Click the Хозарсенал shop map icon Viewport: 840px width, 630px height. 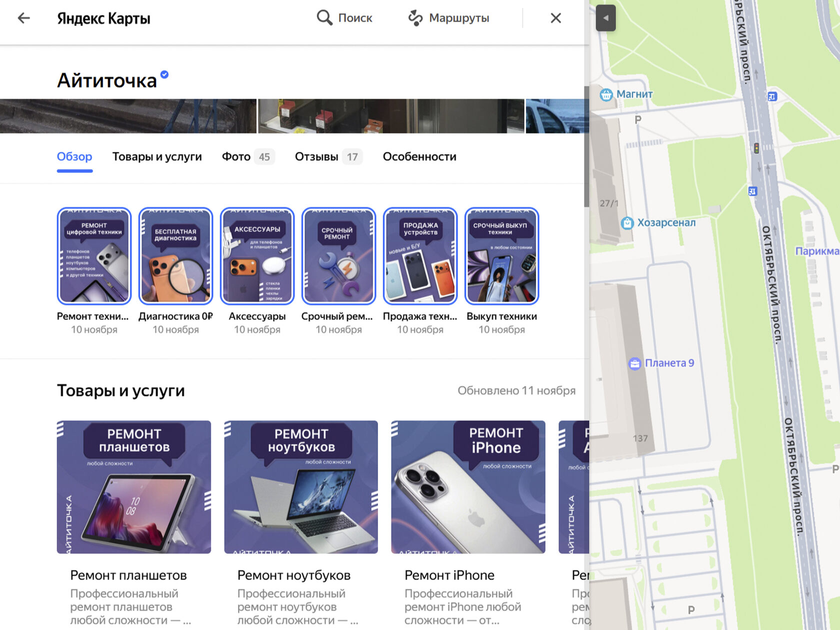click(627, 223)
